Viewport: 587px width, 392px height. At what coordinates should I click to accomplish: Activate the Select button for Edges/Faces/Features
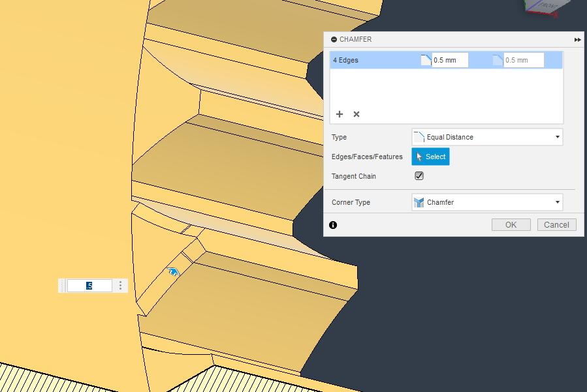point(430,157)
